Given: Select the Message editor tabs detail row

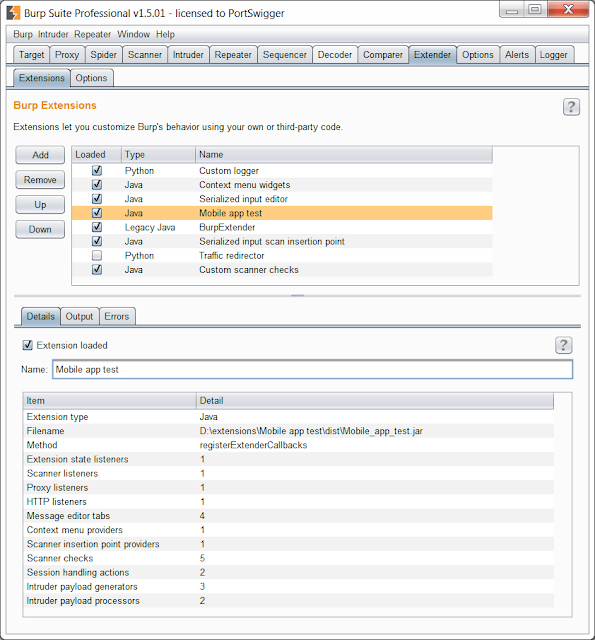Looking at the screenshot, I should point(289,516).
